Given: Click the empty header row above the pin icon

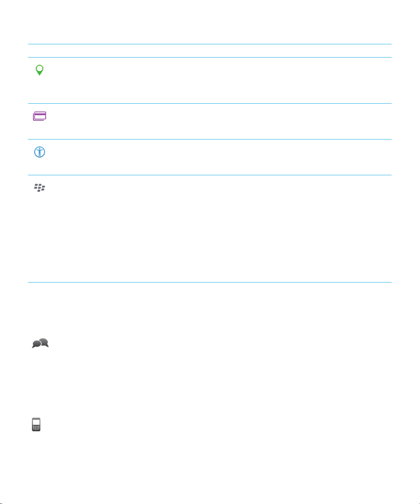Looking at the screenshot, I should pos(210,51).
